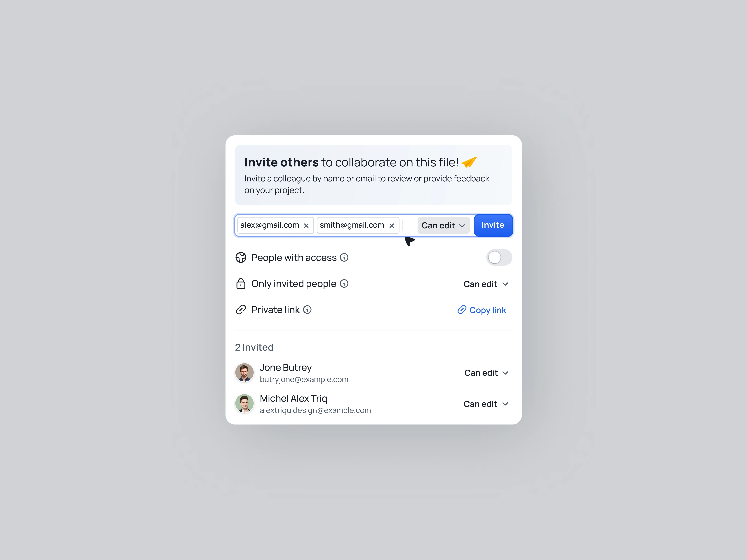Open permission dropdown for Only invited people
The width and height of the screenshot is (747, 560).
(x=486, y=284)
